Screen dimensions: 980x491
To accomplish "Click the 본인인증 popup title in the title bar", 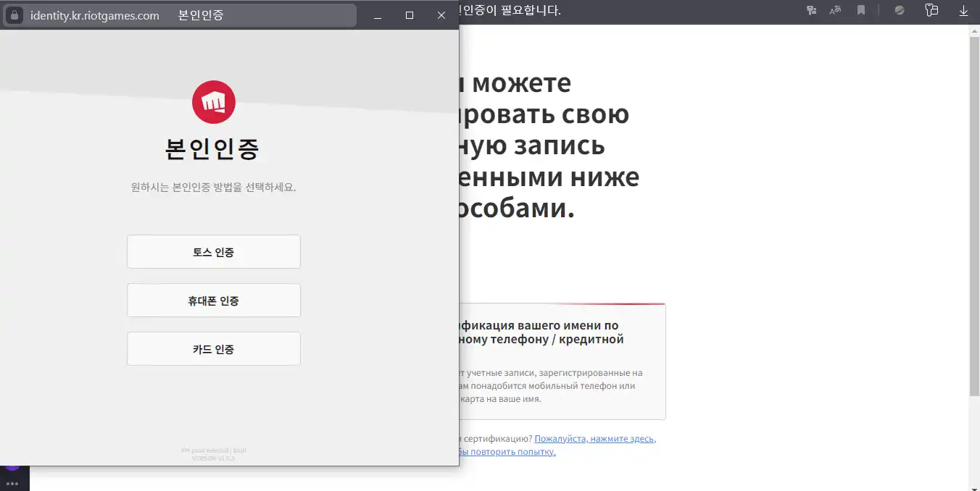I will [x=201, y=15].
